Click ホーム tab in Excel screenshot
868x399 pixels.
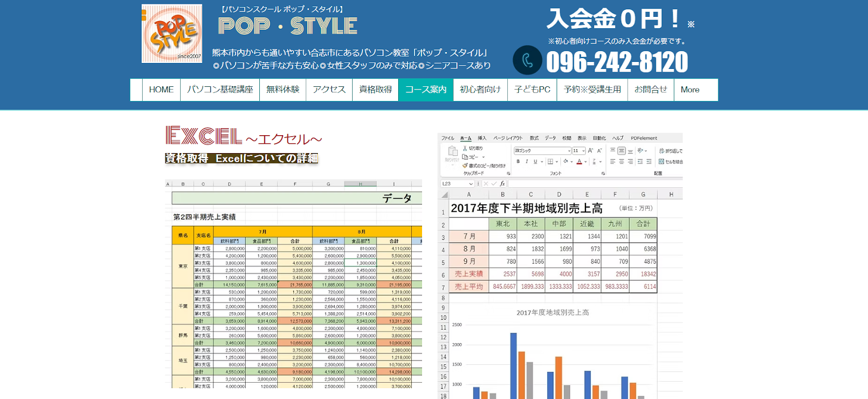coord(466,138)
